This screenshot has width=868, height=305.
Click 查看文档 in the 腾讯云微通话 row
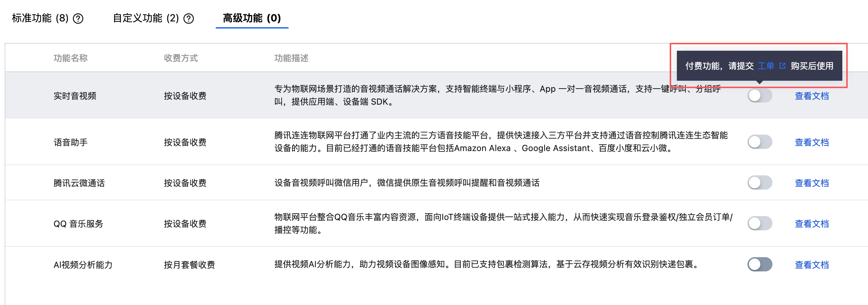pos(812,183)
